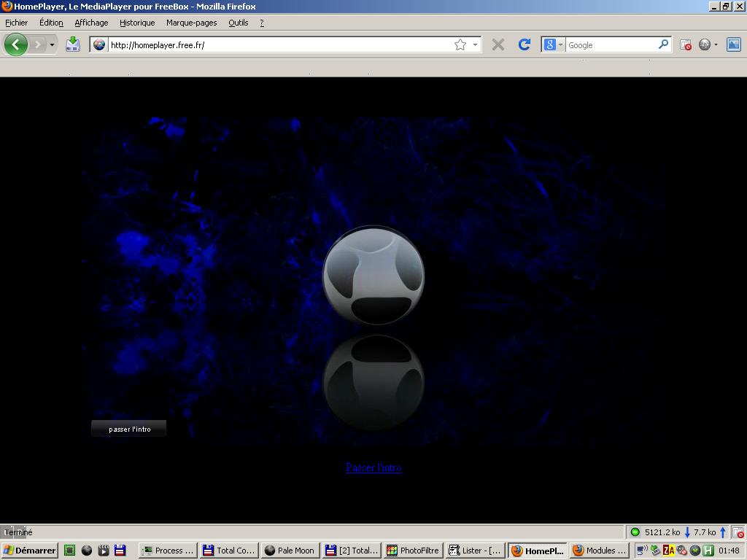
Task: Bookmark this page with the star icon
Action: coord(460,44)
